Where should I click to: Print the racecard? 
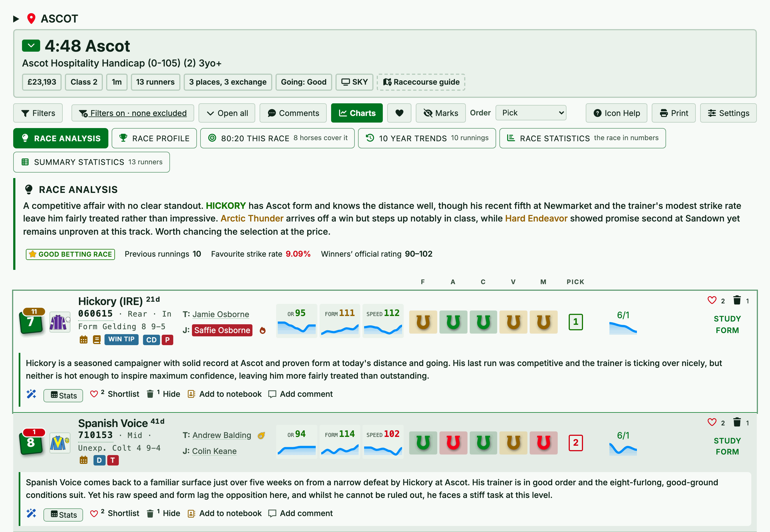tap(673, 113)
